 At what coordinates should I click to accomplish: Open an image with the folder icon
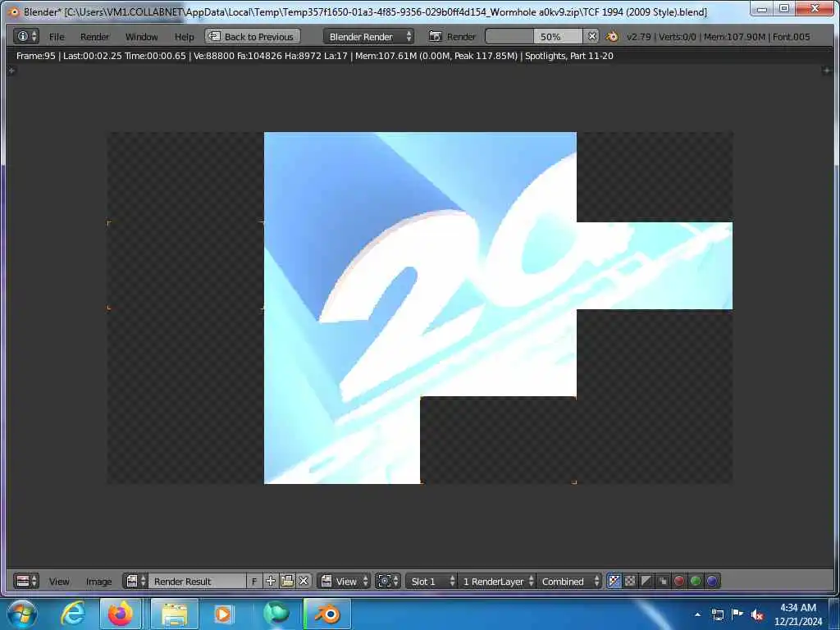(x=287, y=581)
